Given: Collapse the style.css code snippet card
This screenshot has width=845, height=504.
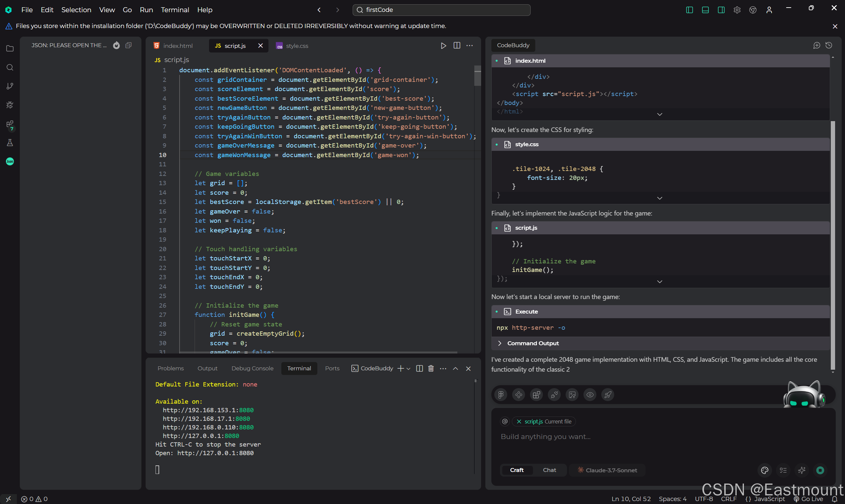Looking at the screenshot, I should click(x=659, y=198).
